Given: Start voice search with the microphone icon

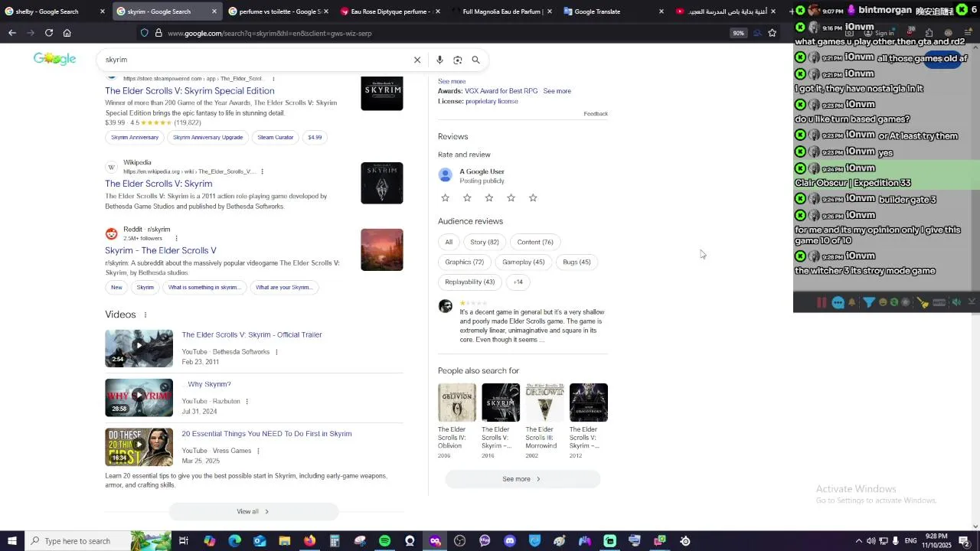Looking at the screenshot, I should coord(439,60).
